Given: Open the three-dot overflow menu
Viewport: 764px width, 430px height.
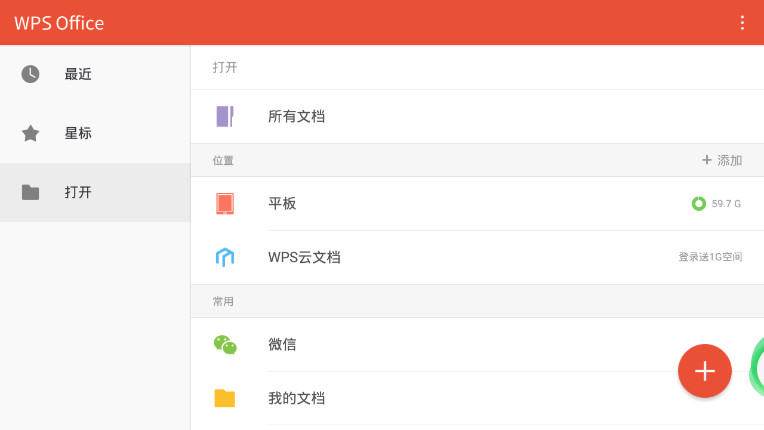Looking at the screenshot, I should point(742,22).
